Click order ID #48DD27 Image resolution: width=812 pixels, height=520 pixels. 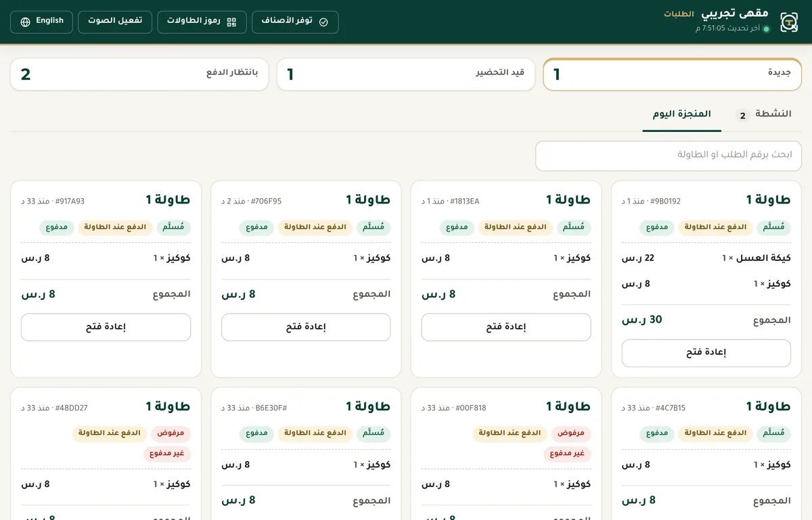(72, 408)
